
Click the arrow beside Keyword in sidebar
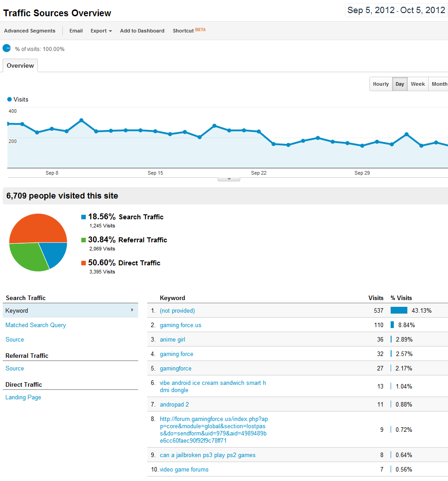132,310
